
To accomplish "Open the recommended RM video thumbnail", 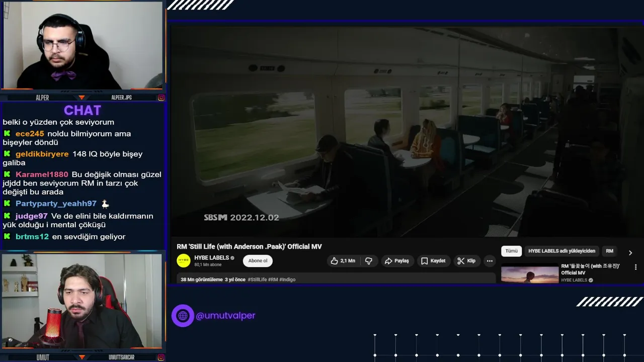I will pos(530,274).
